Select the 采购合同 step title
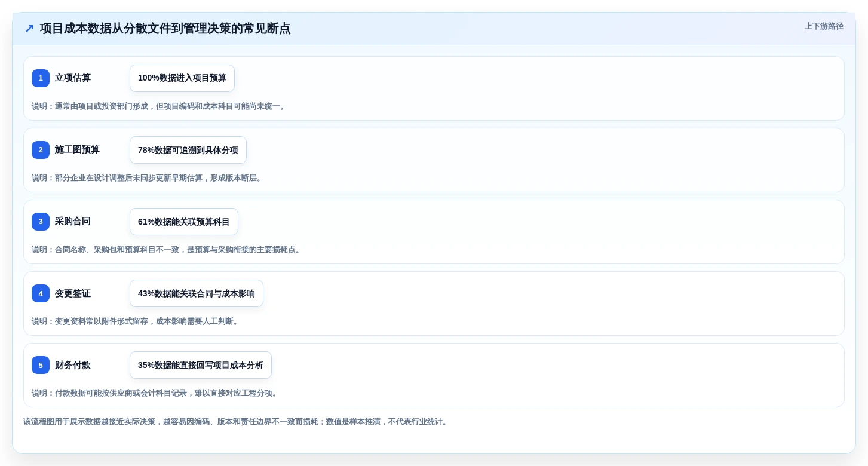This screenshot has width=868, height=466. (73, 222)
